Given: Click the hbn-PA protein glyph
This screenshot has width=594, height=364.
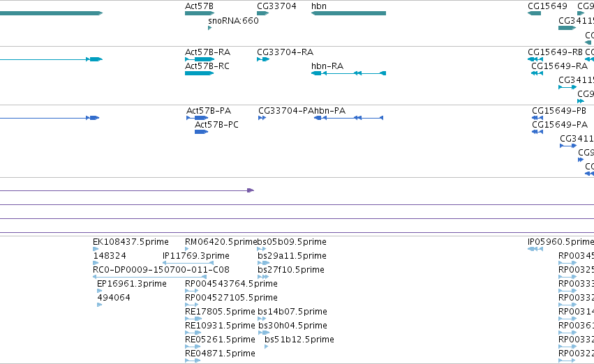Looking at the screenshot, I should [348, 118].
